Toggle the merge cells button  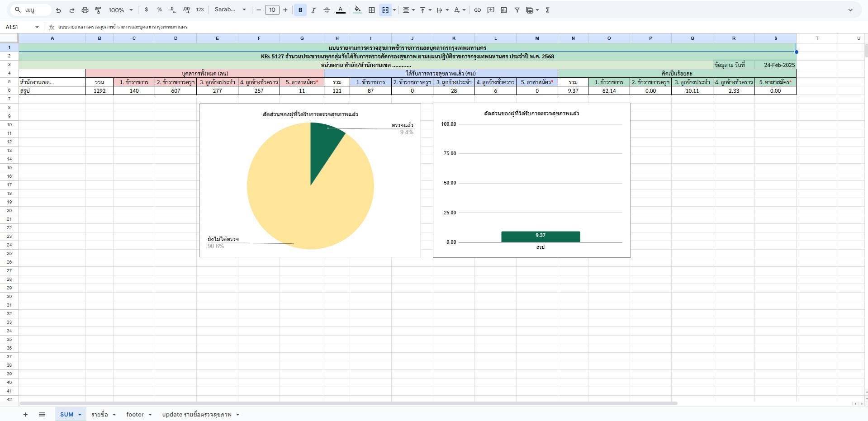tap(385, 10)
